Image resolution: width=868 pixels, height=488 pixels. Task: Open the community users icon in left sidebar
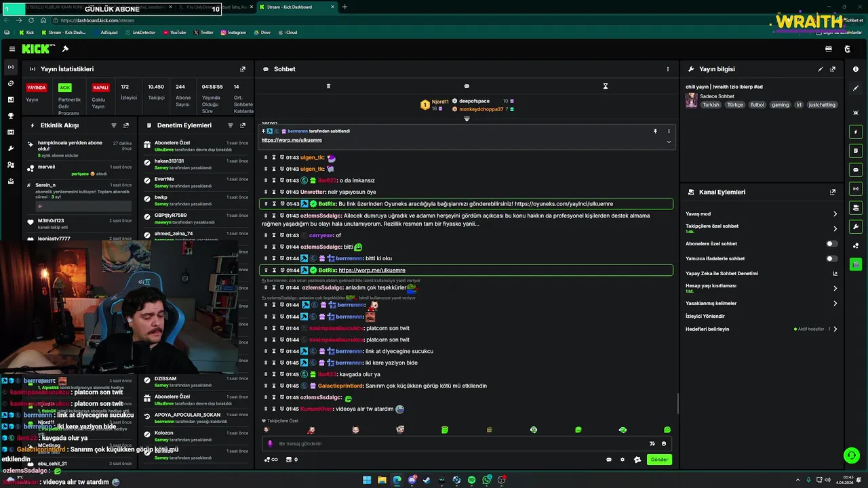(x=10, y=165)
